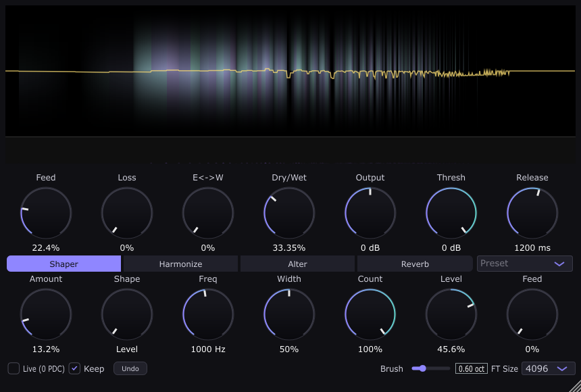
Task: Expand the FT Size 4096 dropdown
Action: (549, 368)
